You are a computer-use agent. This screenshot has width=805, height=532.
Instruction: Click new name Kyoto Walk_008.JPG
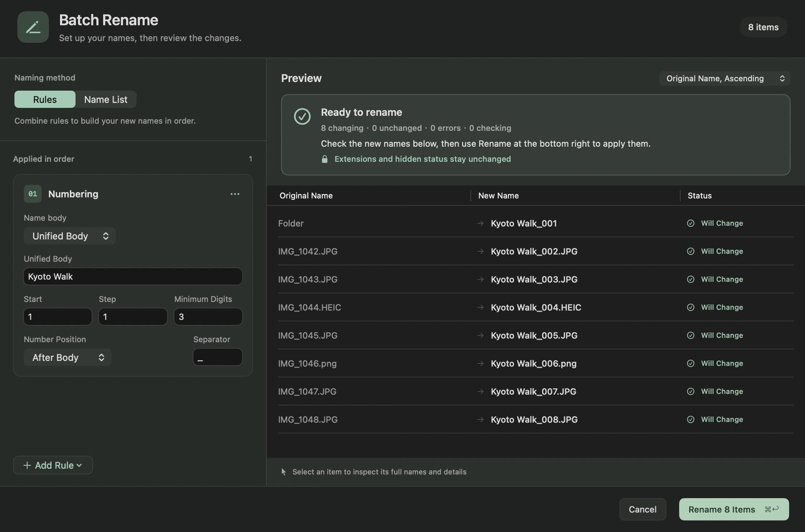point(534,419)
